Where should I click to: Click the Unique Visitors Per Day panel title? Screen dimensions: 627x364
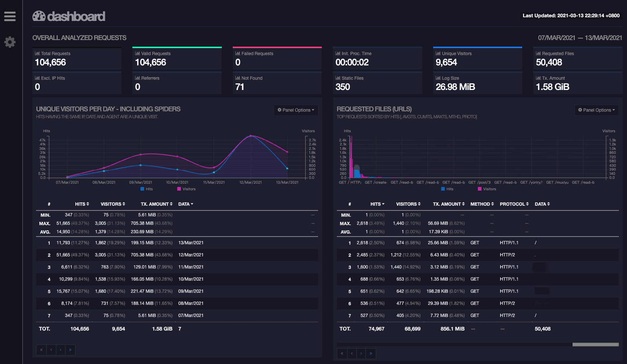point(108,109)
